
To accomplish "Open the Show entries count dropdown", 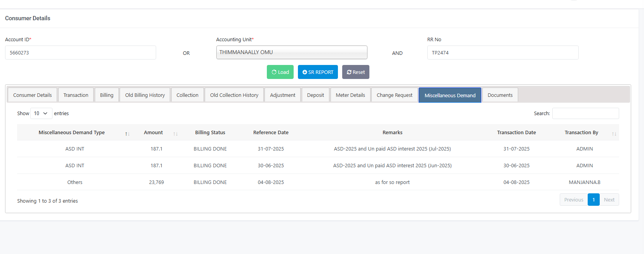I will pyautogui.click(x=41, y=114).
